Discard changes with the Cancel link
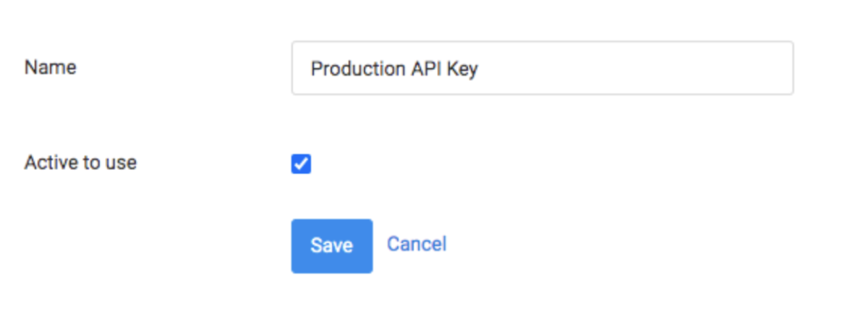 (x=417, y=244)
